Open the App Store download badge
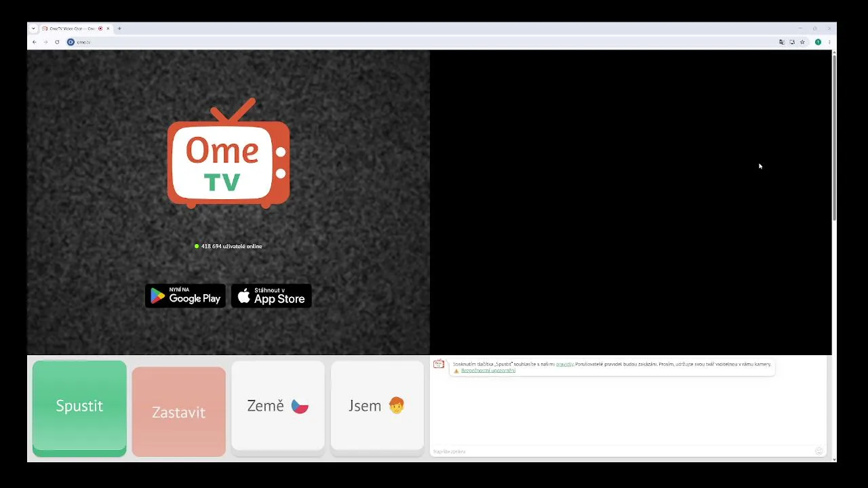Viewport: 868px width, 488px height. (271, 296)
